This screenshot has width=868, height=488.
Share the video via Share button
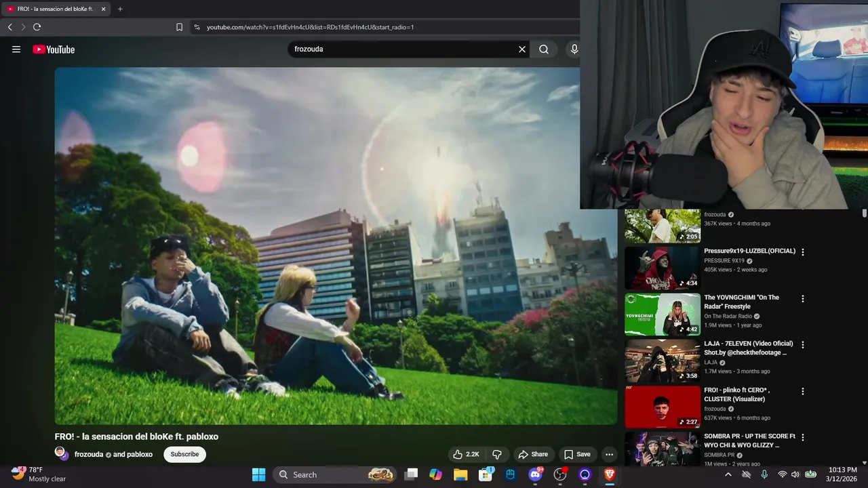pos(532,454)
